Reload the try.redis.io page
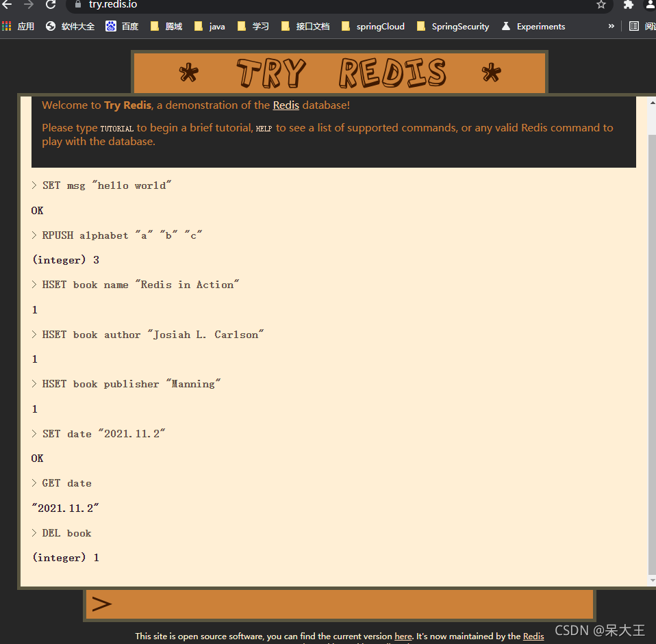The image size is (656, 644). 51,5
